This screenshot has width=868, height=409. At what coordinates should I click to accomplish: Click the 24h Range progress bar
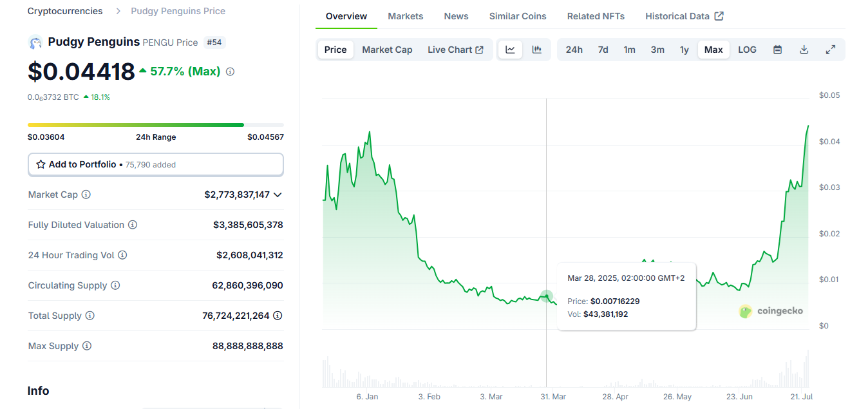click(x=156, y=125)
